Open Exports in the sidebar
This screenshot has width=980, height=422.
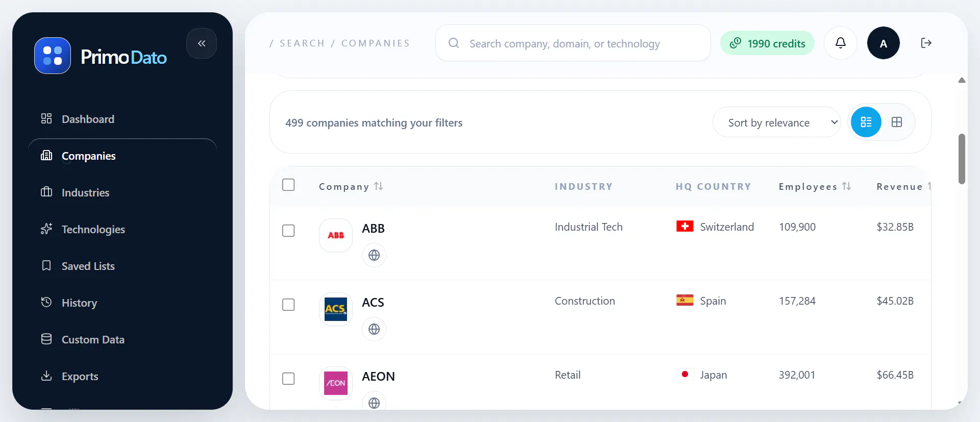point(122,376)
